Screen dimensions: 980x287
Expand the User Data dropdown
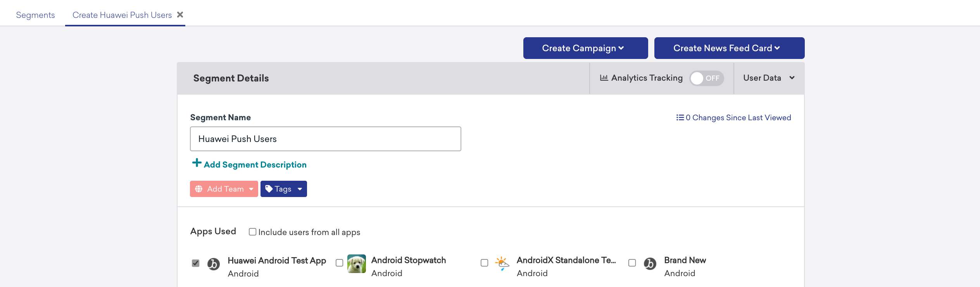[769, 78]
